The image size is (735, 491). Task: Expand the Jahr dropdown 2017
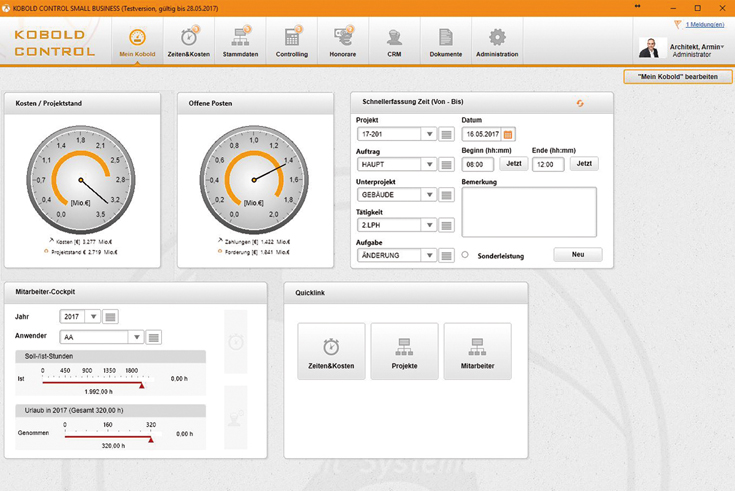(93, 317)
